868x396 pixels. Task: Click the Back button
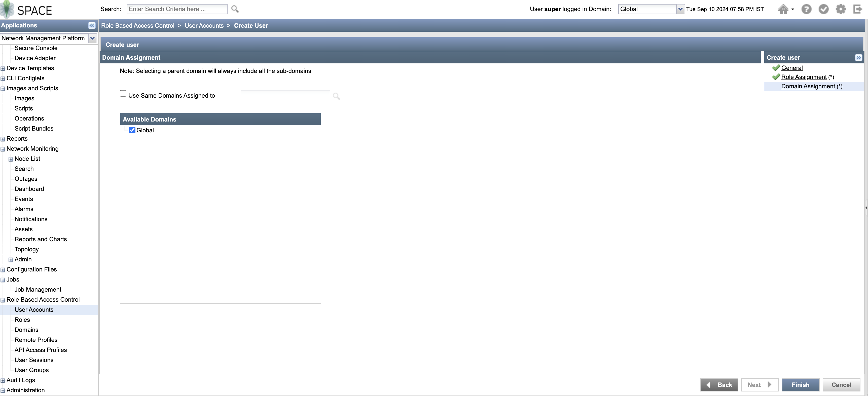pyautogui.click(x=719, y=385)
